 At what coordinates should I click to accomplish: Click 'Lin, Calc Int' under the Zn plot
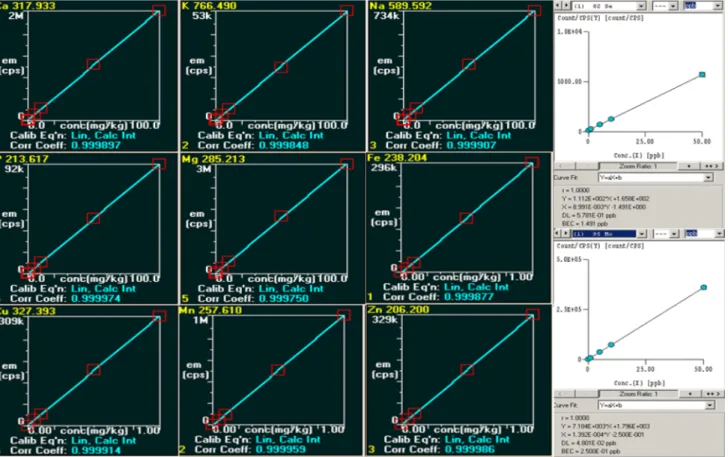click(477, 439)
